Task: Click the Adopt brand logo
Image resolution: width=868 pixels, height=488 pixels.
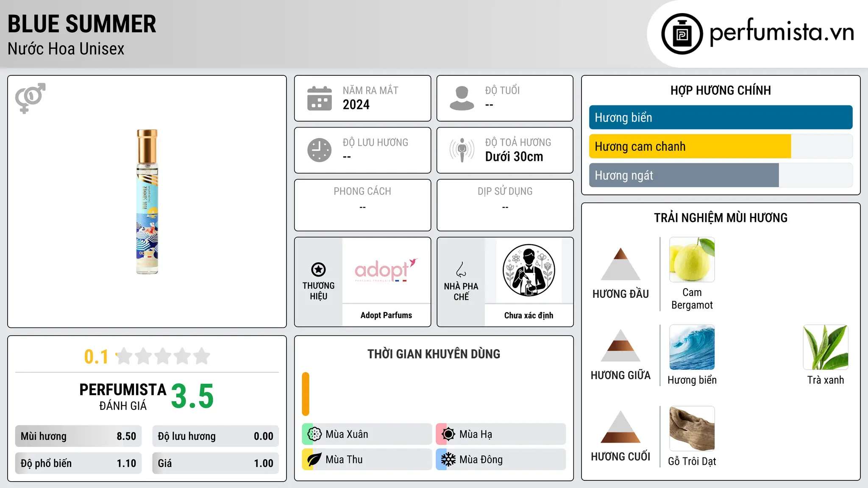Action: point(386,270)
